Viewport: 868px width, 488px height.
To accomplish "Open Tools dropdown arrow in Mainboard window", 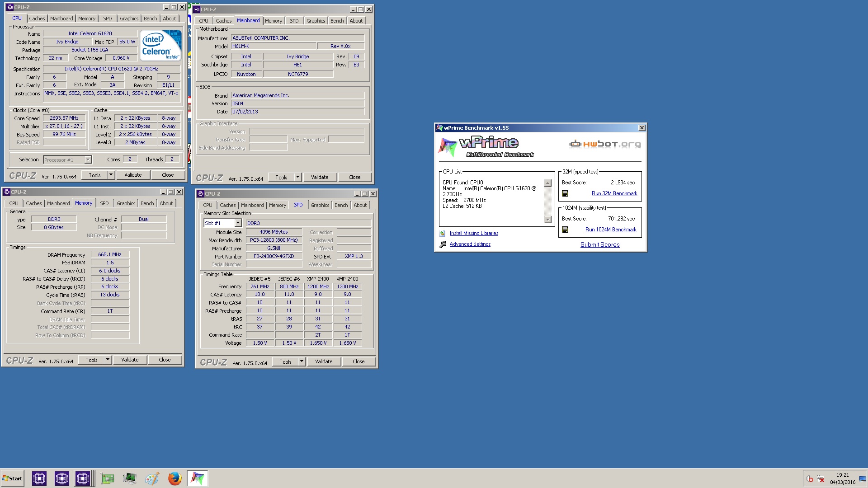I will coord(297,177).
